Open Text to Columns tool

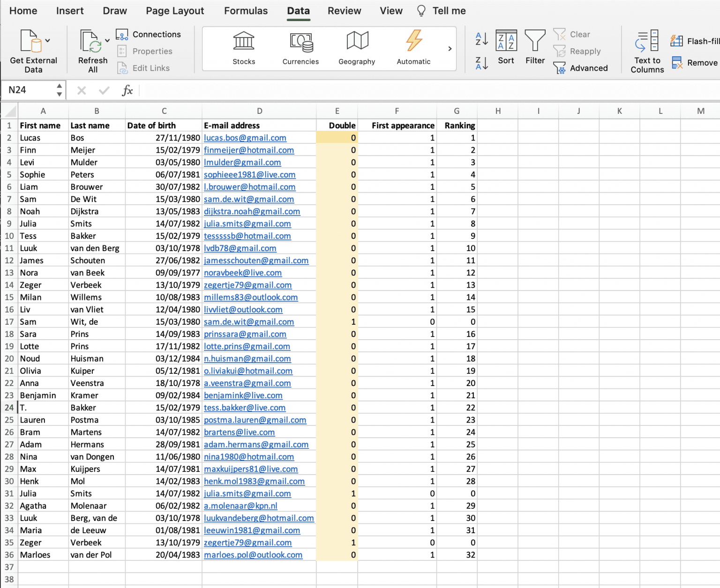[x=647, y=41]
